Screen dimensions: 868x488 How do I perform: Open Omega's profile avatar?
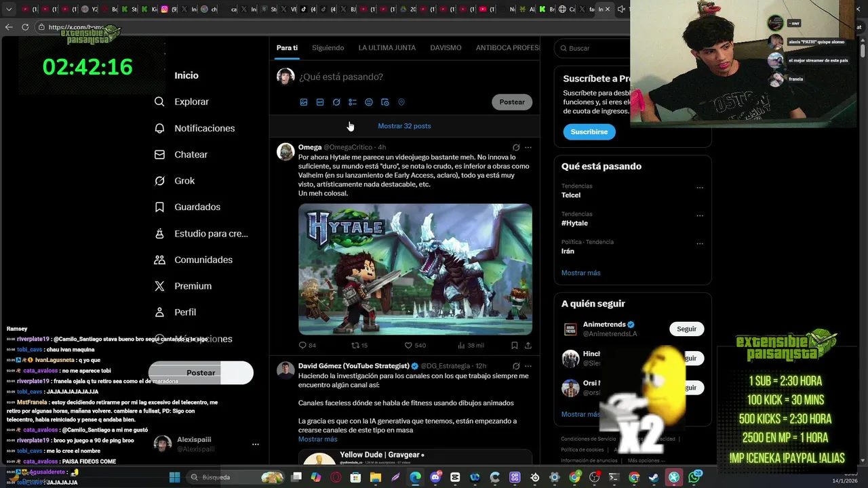coord(285,151)
